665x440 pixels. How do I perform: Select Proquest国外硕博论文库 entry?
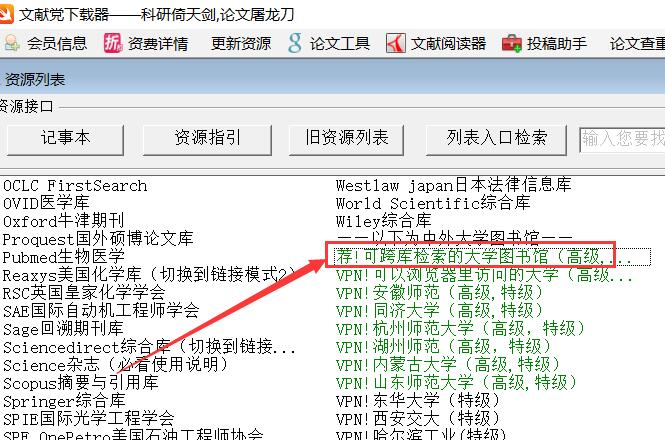click(98, 239)
